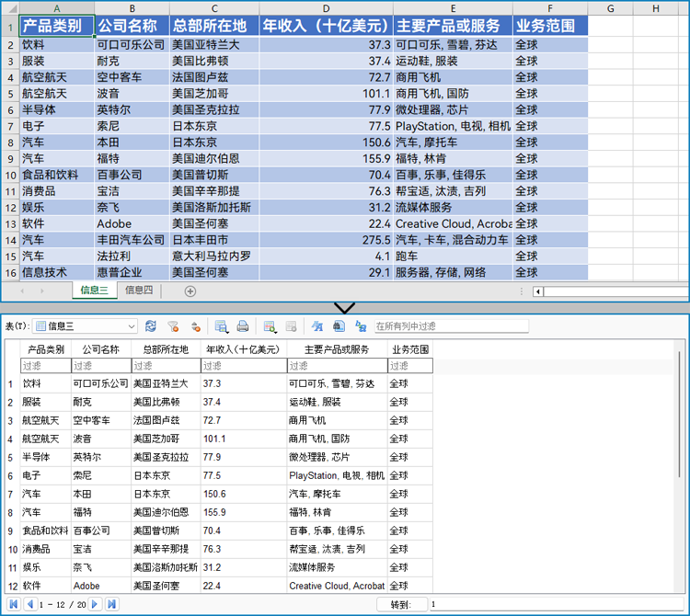The height and width of the screenshot is (616, 690).
Task: Select Excel cell with 美国芝加哥
Action: click(214, 94)
